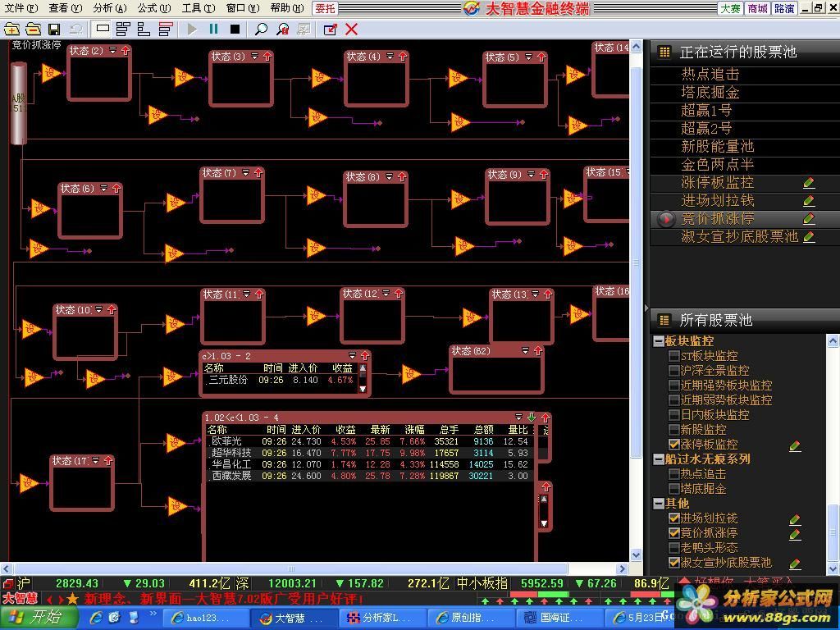Uncheck 进场划拉钱 checkbox
This screenshot has width=840, height=630.
tap(674, 518)
